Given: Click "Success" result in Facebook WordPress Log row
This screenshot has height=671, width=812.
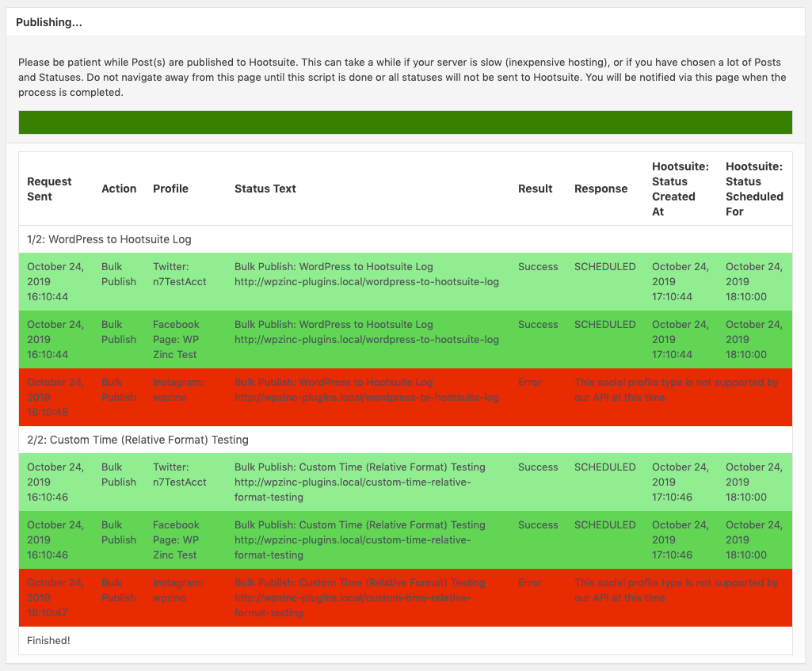Looking at the screenshot, I should pos(538,325).
